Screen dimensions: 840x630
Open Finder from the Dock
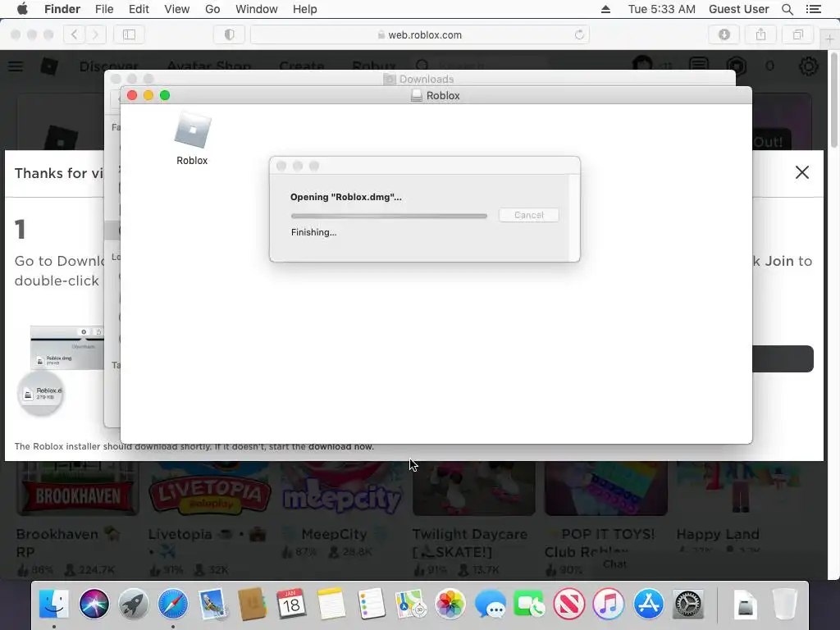pyautogui.click(x=54, y=604)
